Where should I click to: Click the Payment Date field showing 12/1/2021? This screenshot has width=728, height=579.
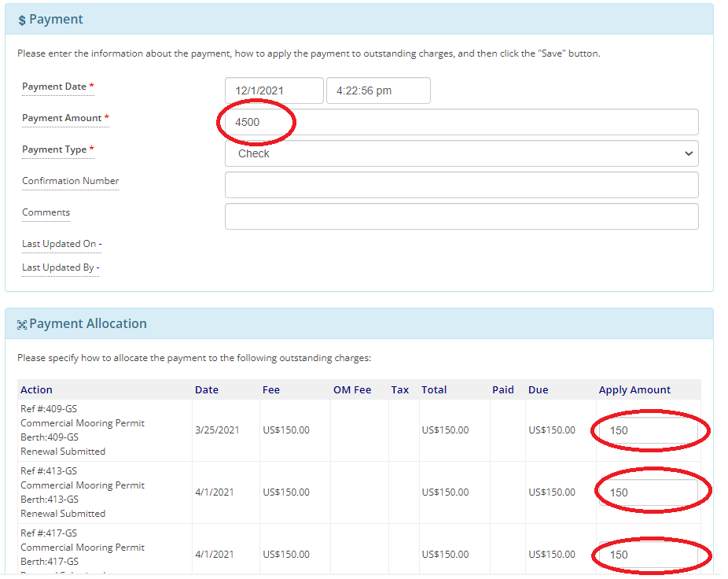click(x=274, y=90)
